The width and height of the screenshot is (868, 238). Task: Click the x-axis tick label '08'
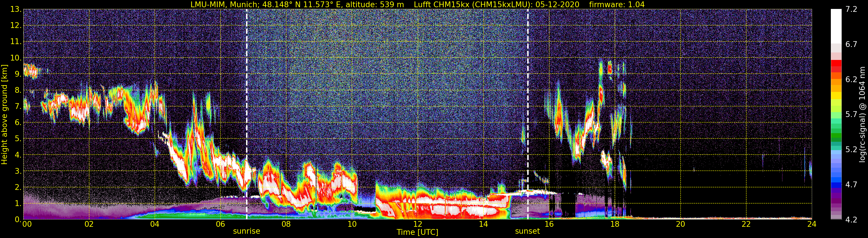pyautogui.click(x=286, y=224)
